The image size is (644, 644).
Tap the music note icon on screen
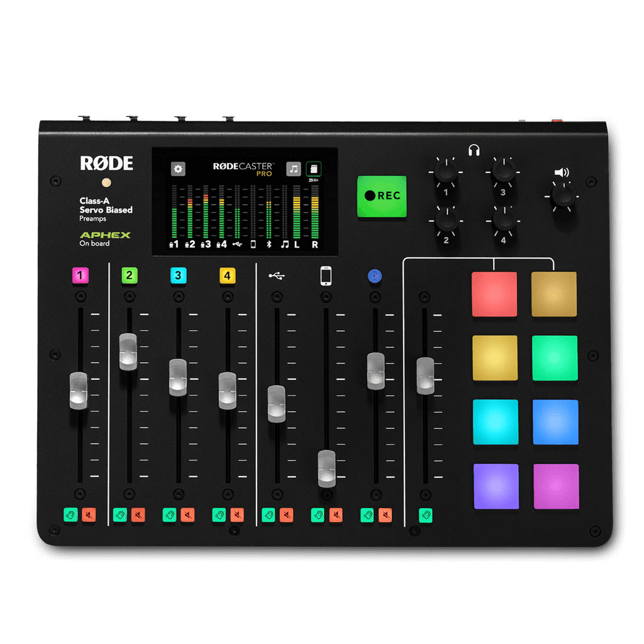point(294,169)
